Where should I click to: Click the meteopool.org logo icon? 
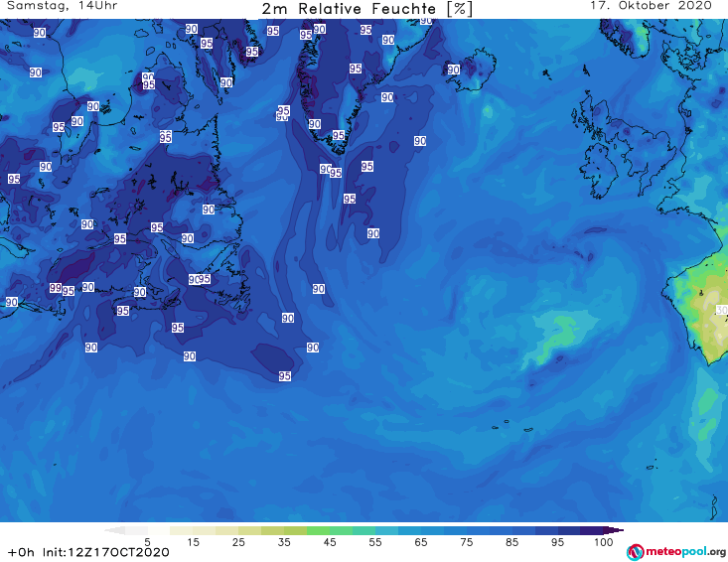tap(635, 552)
